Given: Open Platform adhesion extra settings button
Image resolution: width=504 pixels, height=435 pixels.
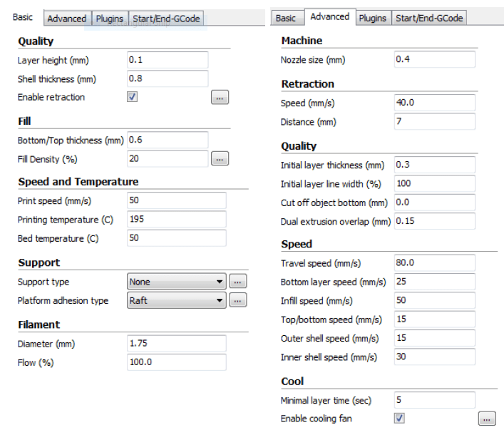Looking at the screenshot, I should pyautogui.click(x=238, y=300).
